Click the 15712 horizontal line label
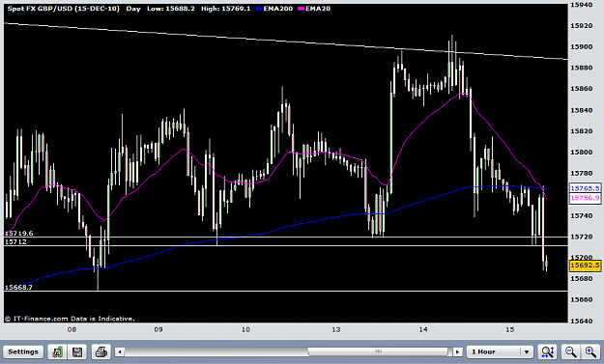Image resolution: width=604 pixels, height=364 pixels. [15, 241]
